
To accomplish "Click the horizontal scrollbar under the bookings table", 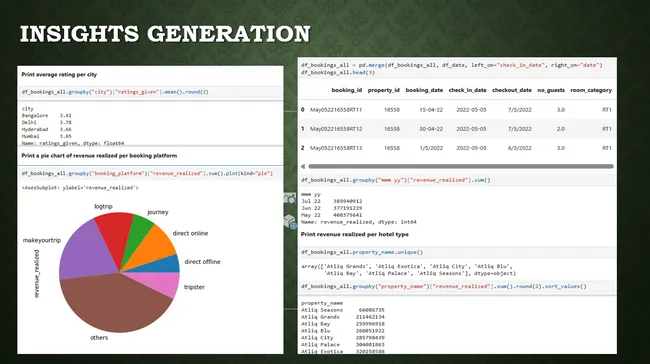I will [461, 166].
